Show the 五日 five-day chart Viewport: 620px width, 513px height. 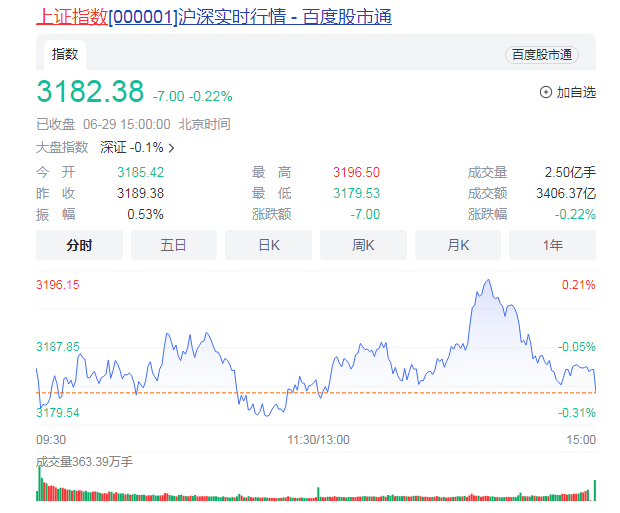point(173,245)
